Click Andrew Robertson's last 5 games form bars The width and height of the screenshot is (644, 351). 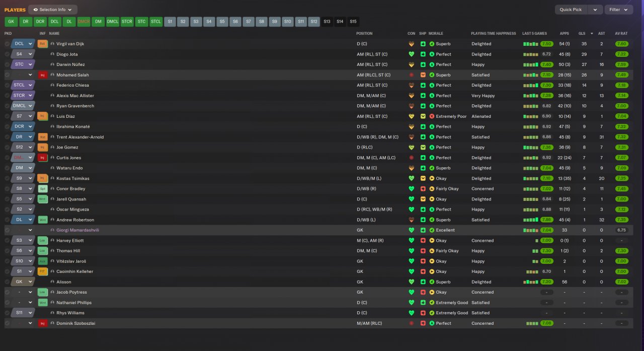531,220
